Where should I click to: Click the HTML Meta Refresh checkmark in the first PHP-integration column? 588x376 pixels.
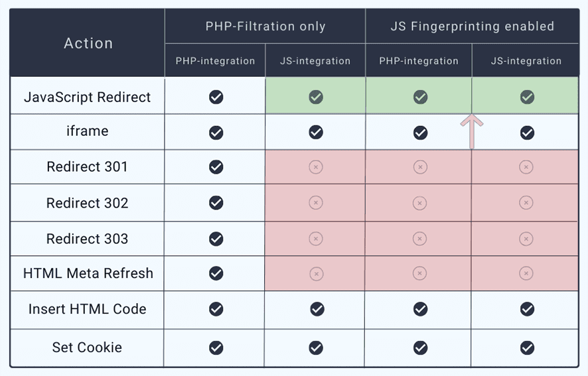[216, 273]
